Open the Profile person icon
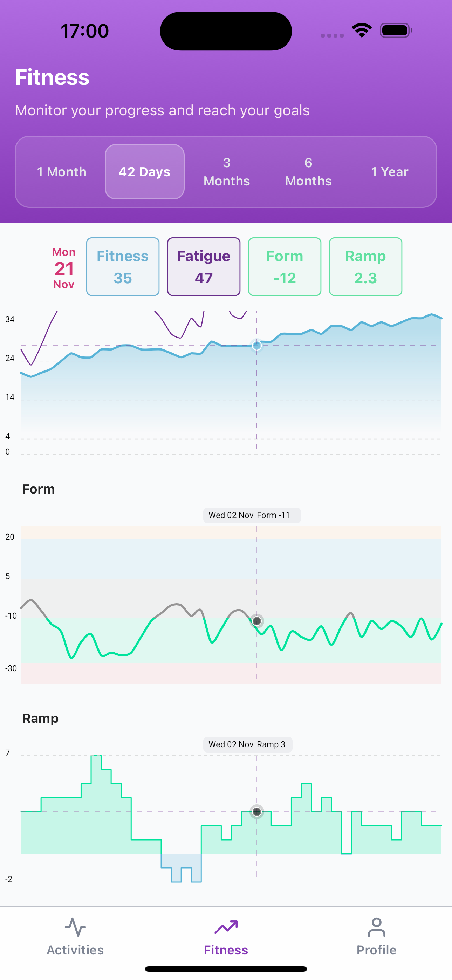The height and width of the screenshot is (980, 452). (376, 927)
